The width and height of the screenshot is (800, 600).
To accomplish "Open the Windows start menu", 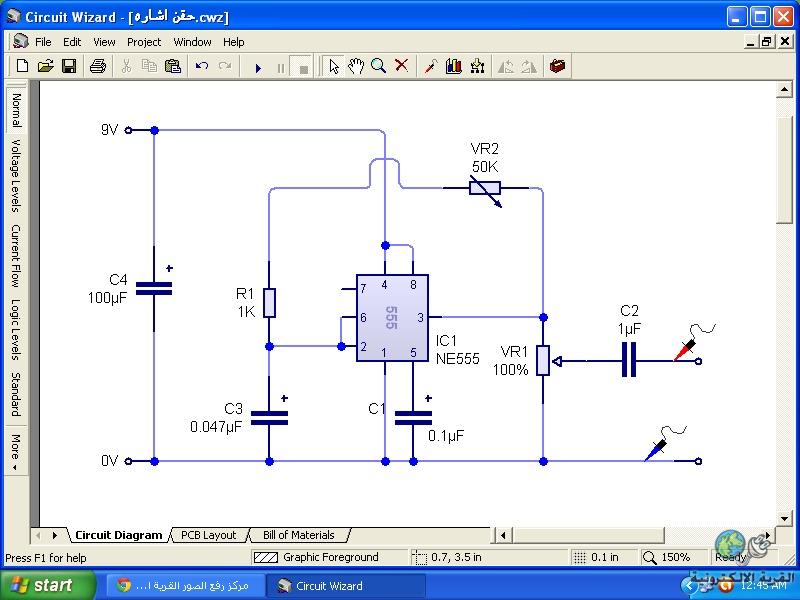I will 48,585.
